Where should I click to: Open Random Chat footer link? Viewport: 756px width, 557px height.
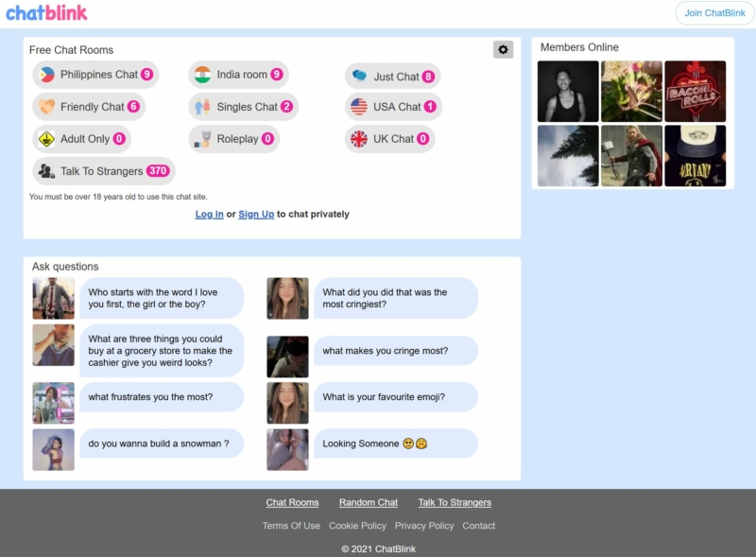(x=369, y=502)
